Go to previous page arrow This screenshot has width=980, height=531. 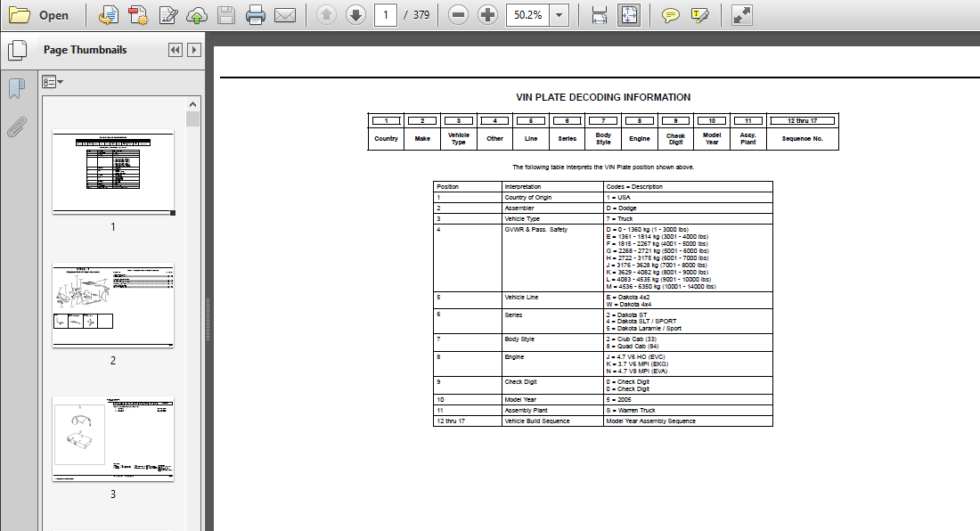click(326, 15)
